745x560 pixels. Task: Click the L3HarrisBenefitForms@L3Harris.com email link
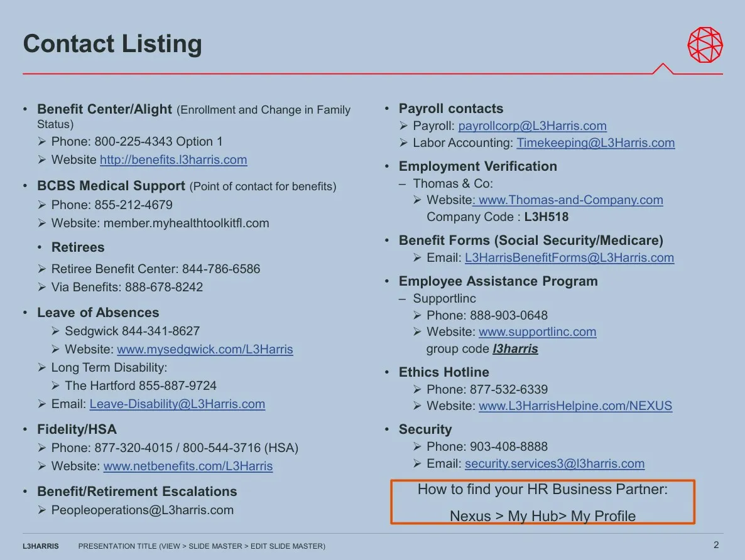[569, 257]
